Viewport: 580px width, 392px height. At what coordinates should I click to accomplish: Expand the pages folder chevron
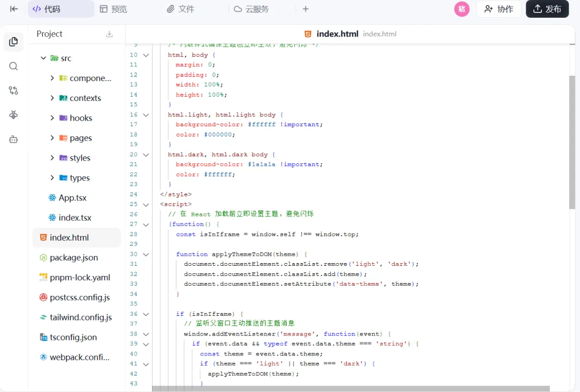click(x=52, y=138)
